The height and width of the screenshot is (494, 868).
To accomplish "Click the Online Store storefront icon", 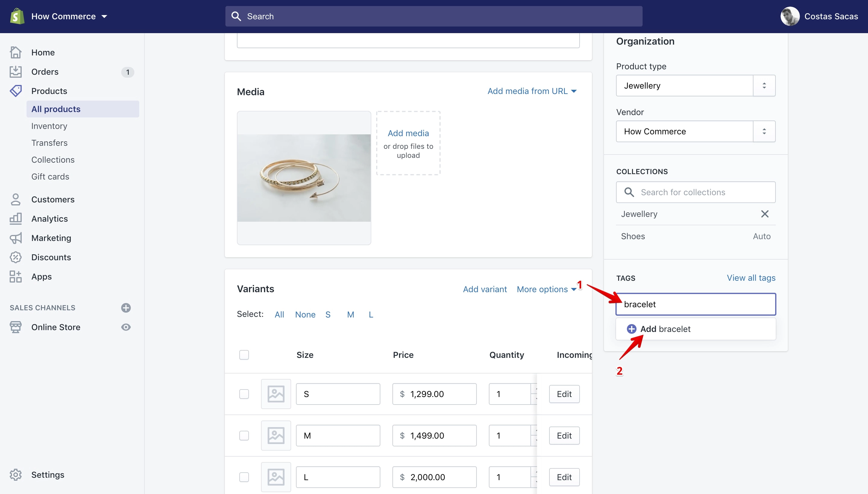I will tap(16, 327).
